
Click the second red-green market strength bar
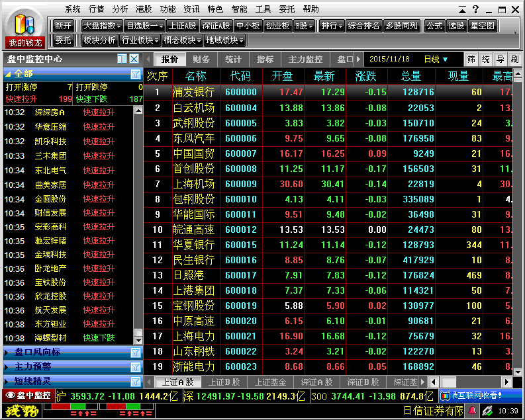(x=126, y=407)
